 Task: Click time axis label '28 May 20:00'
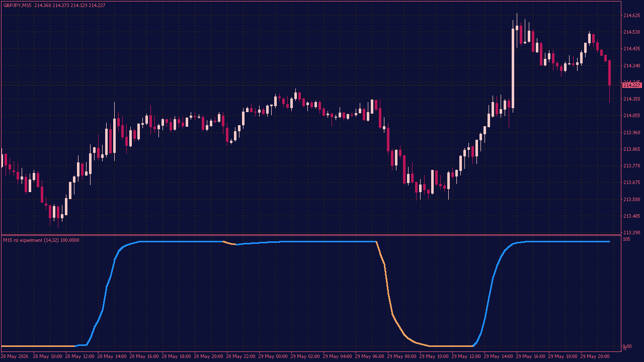[x=209, y=356]
